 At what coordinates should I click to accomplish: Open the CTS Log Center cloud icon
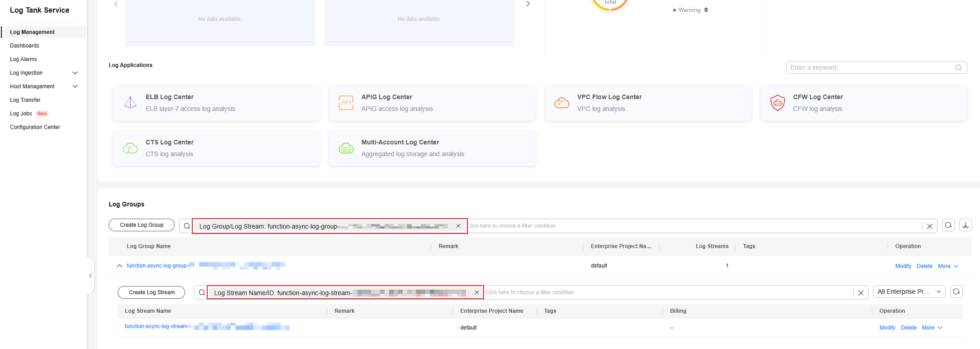point(130,148)
